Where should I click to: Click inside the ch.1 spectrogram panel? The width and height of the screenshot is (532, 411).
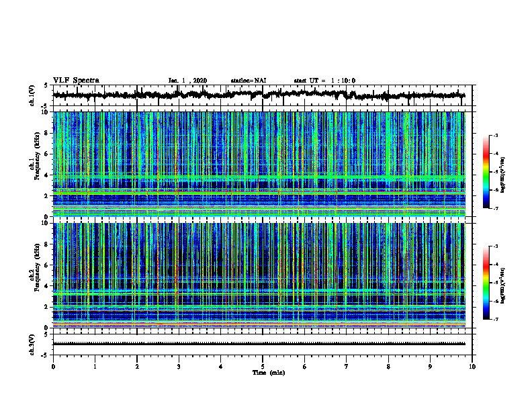coord(259,164)
